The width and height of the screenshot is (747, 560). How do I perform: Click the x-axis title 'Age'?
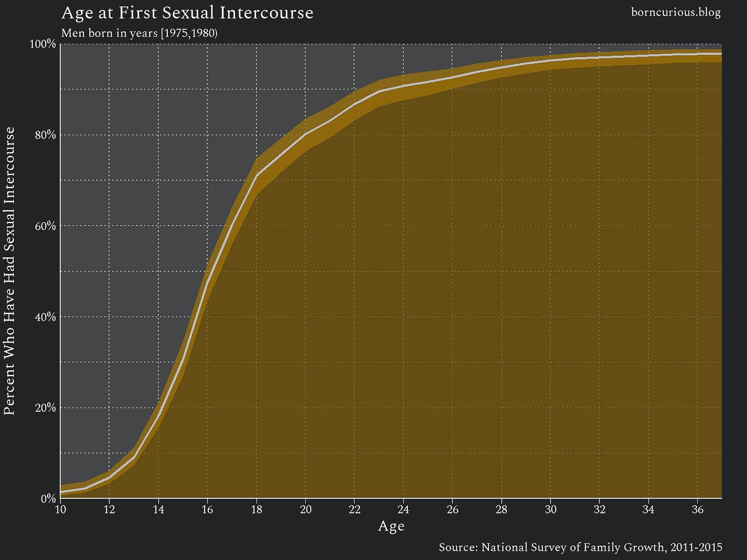point(391,527)
